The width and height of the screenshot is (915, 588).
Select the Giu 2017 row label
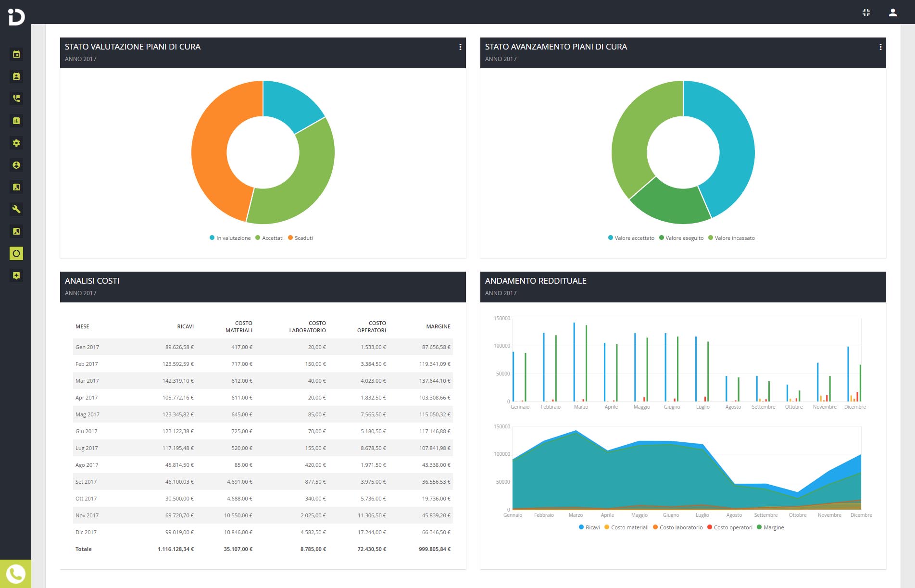tap(86, 431)
